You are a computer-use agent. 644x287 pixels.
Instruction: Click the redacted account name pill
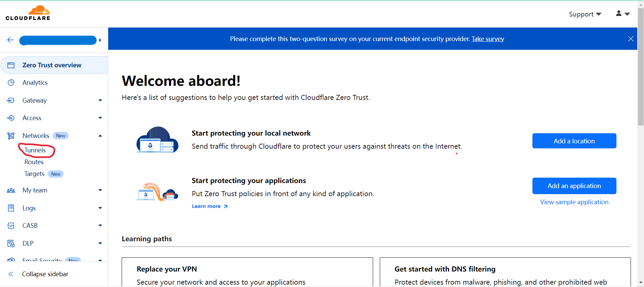(58, 40)
